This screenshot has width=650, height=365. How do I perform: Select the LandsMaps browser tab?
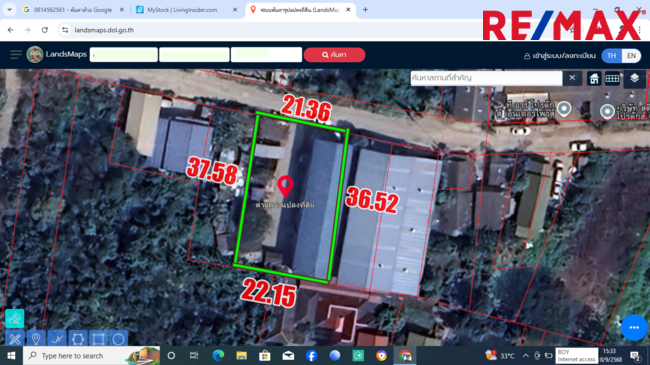coord(300,10)
